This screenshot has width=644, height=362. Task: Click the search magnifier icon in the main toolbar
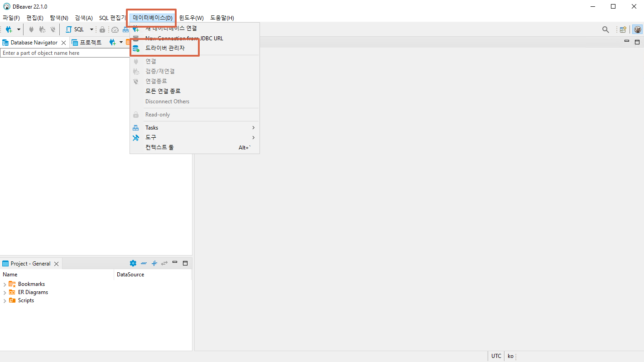click(x=606, y=29)
